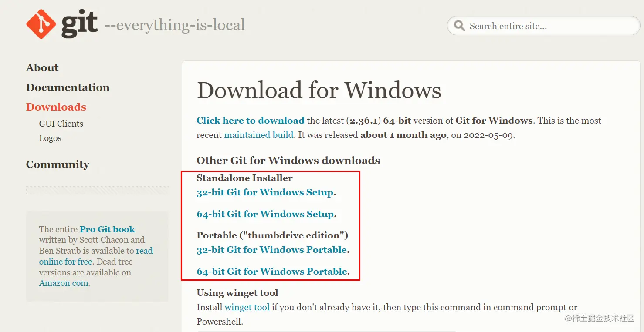
Task: Open the Pro Git book link
Action: coord(107,229)
